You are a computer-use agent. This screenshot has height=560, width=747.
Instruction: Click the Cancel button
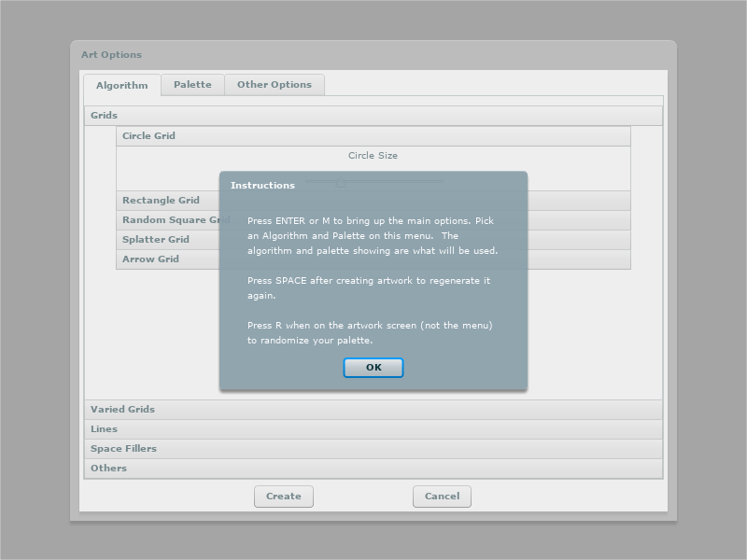442,497
